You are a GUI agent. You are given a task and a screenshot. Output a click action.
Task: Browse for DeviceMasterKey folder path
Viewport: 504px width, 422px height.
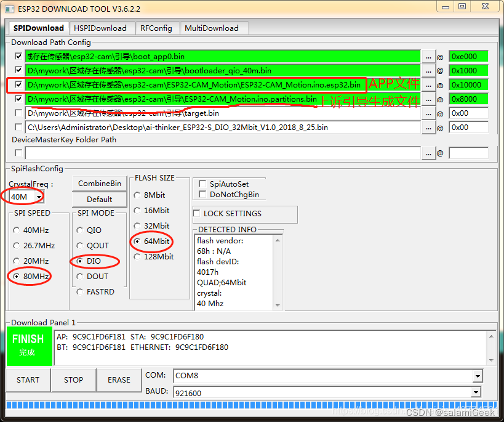click(x=428, y=153)
